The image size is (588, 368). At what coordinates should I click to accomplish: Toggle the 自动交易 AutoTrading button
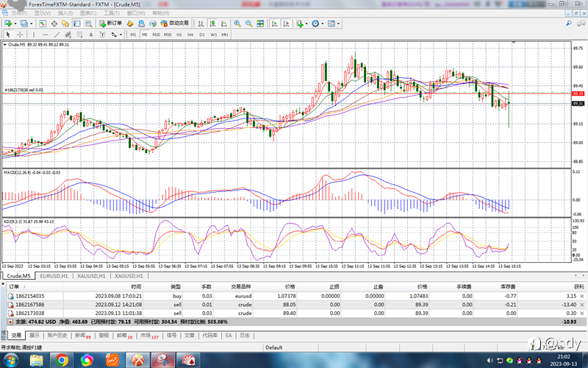click(x=175, y=24)
